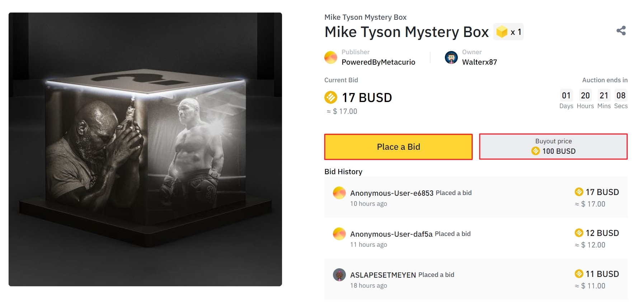Select the 11 BUSD bid history entry
This screenshot has height=306, width=644.
pos(476,279)
